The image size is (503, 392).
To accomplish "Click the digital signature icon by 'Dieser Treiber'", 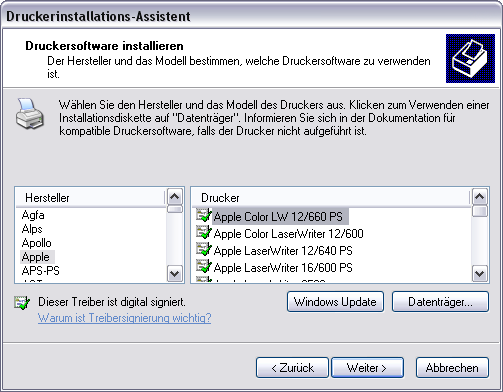I will tap(22, 302).
